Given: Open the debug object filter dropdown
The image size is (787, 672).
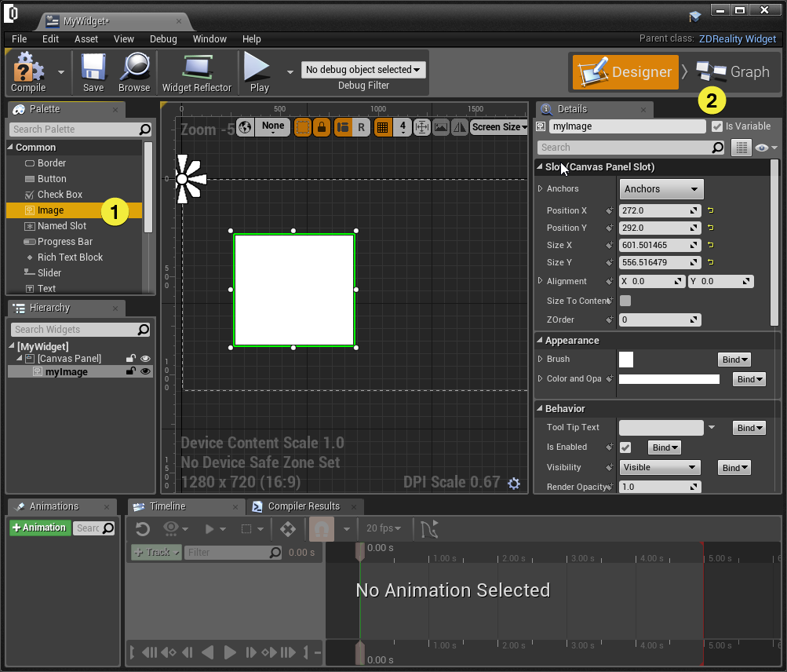Looking at the screenshot, I should click(363, 70).
